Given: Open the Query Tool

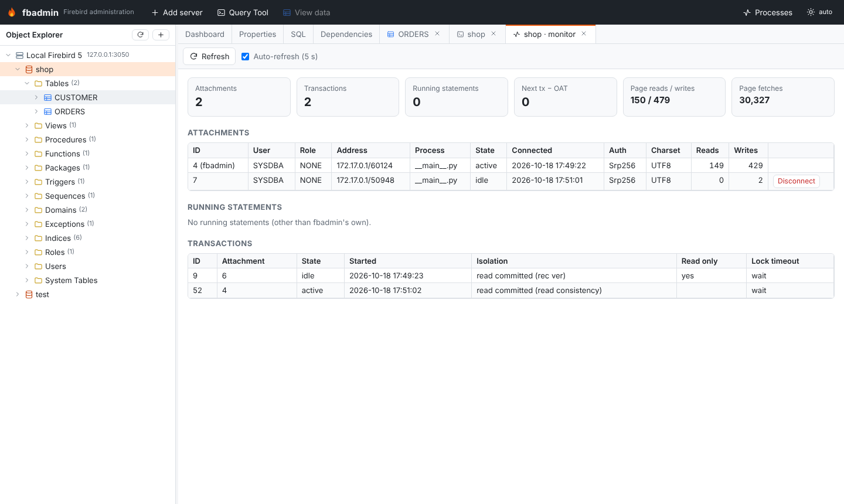Looking at the screenshot, I should [x=243, y=12].
